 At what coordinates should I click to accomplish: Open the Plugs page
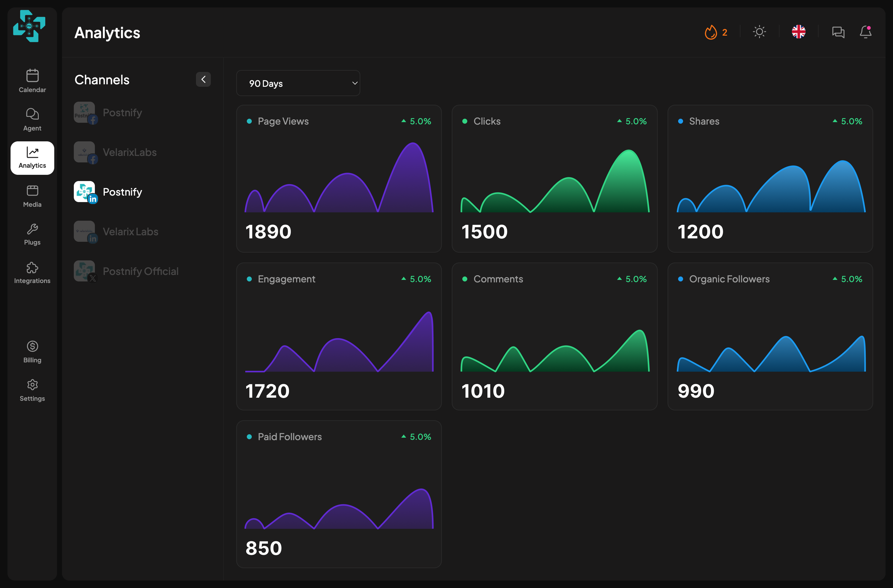[32, 234]
